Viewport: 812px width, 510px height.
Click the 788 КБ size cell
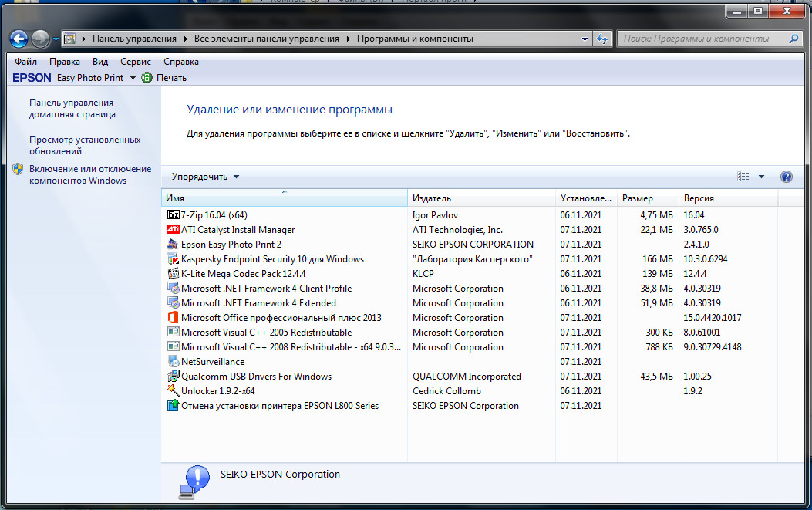pyautogui.click(x=659, y=347)
